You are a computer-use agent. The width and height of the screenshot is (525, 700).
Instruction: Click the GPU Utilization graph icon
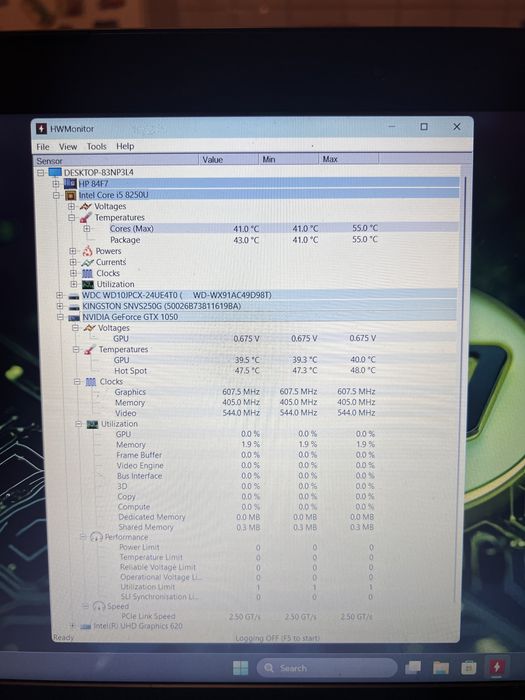click(92, 424)
